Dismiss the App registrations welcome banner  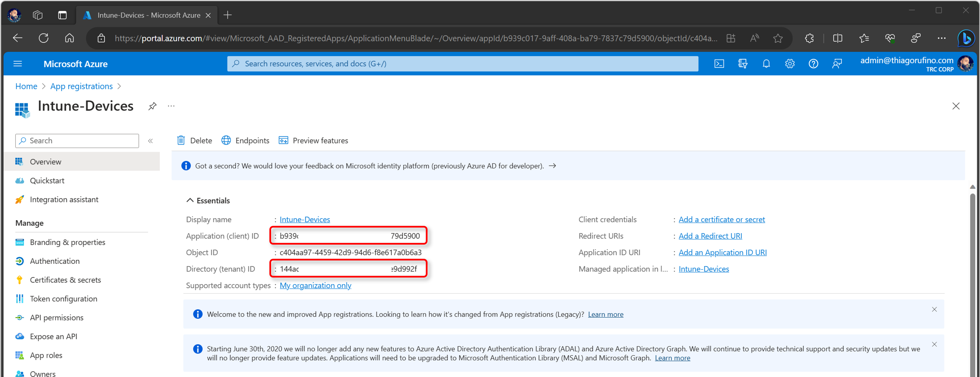[934, 309]
